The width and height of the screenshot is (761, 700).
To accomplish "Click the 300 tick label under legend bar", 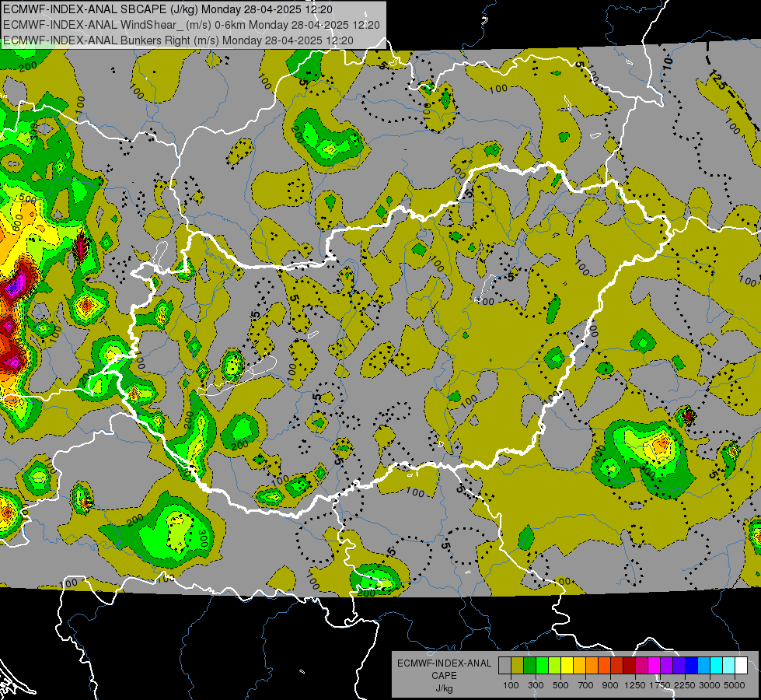I will tap(536, 685).
